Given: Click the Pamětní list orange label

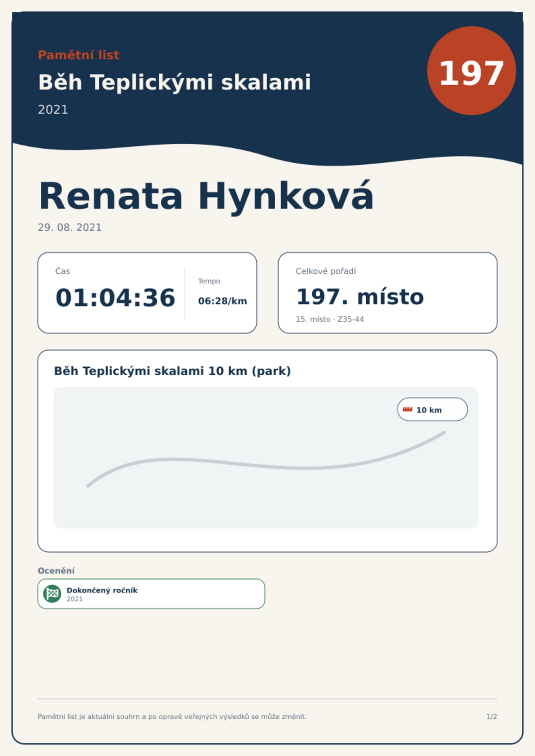Looking at the screenshot, I should point(78,55).
